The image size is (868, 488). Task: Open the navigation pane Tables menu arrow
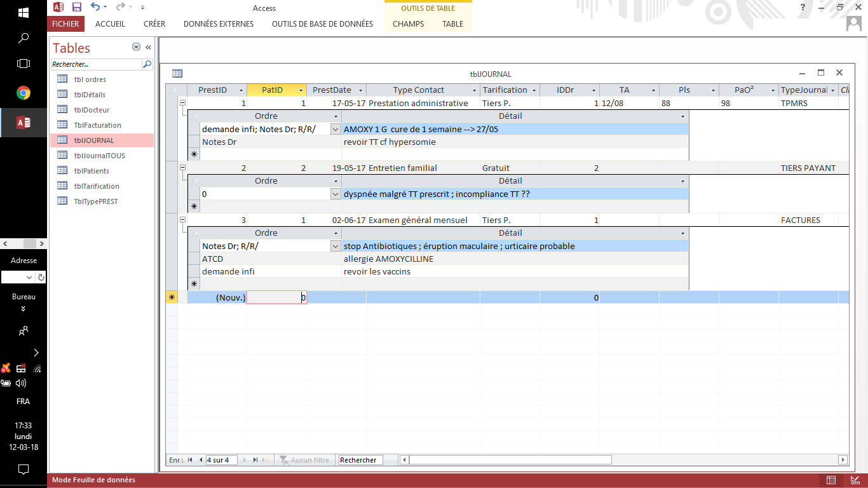(136, 48)
